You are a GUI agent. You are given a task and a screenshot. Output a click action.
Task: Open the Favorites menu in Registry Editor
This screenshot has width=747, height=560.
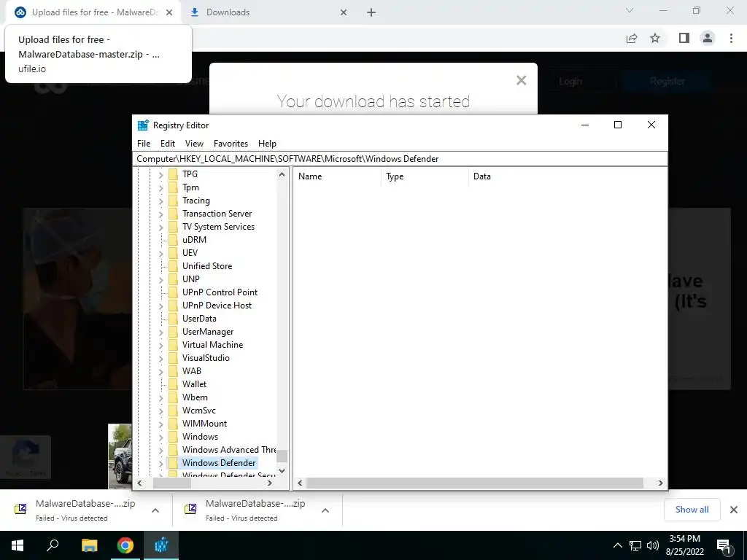point(231,144)
